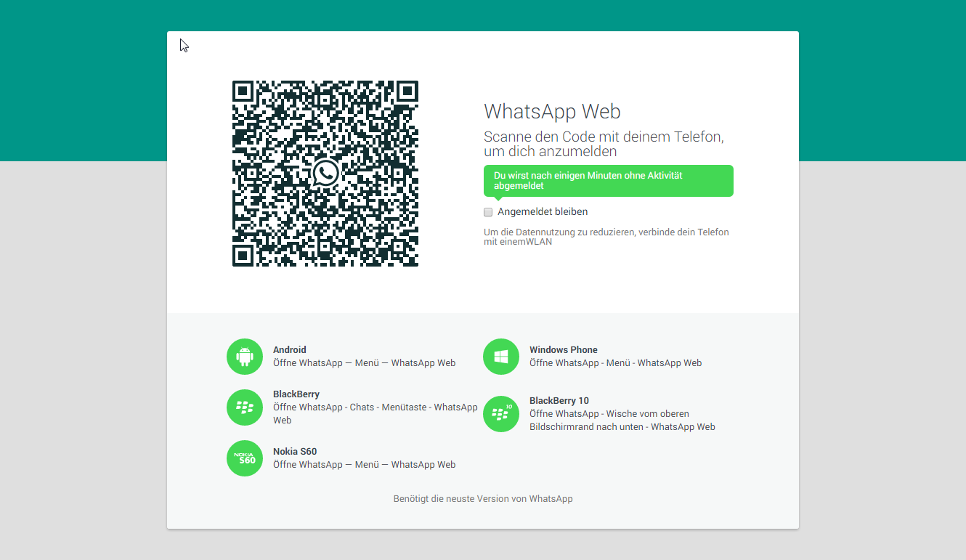The width and height of the screenshot is (966, 560).
Task: Click the Nokia S60 icon
Action: [245, 458]
